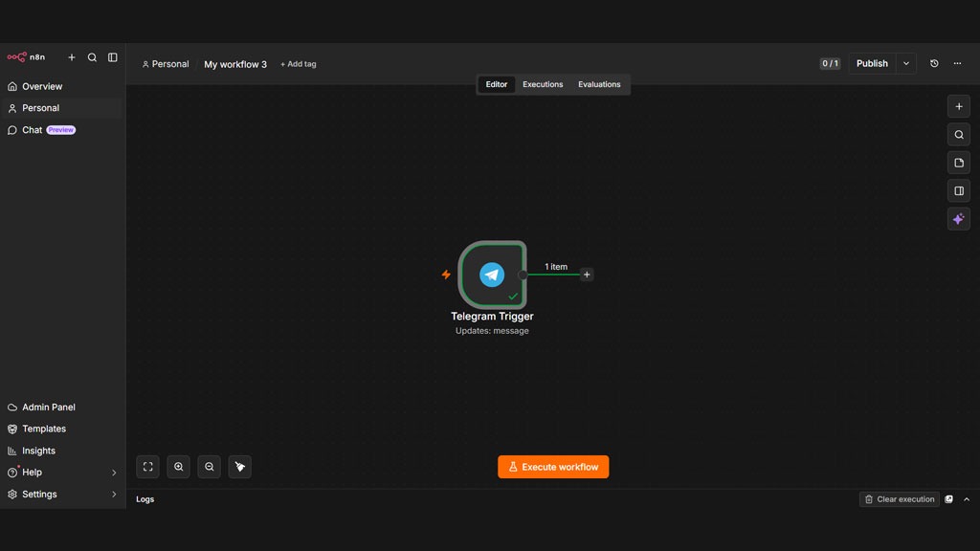
Task: Click the orange trigger lightning bolt
Action: (446, 275)
